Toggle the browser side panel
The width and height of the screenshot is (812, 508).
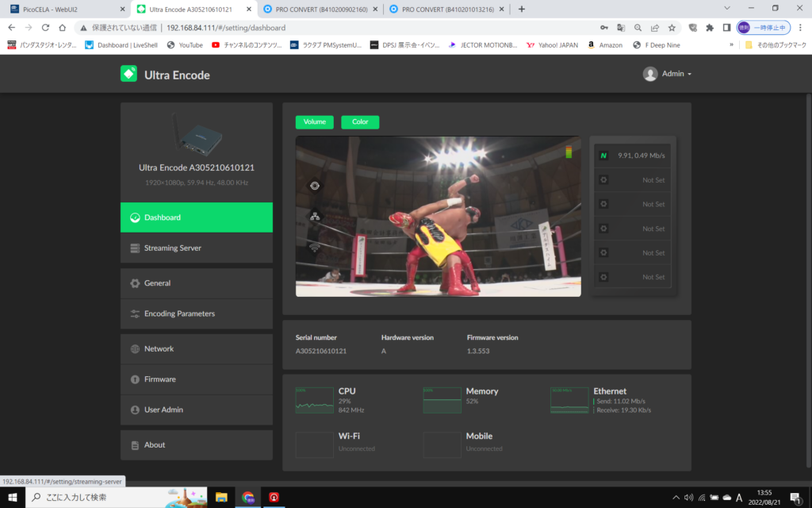click(x=726, y=28)
